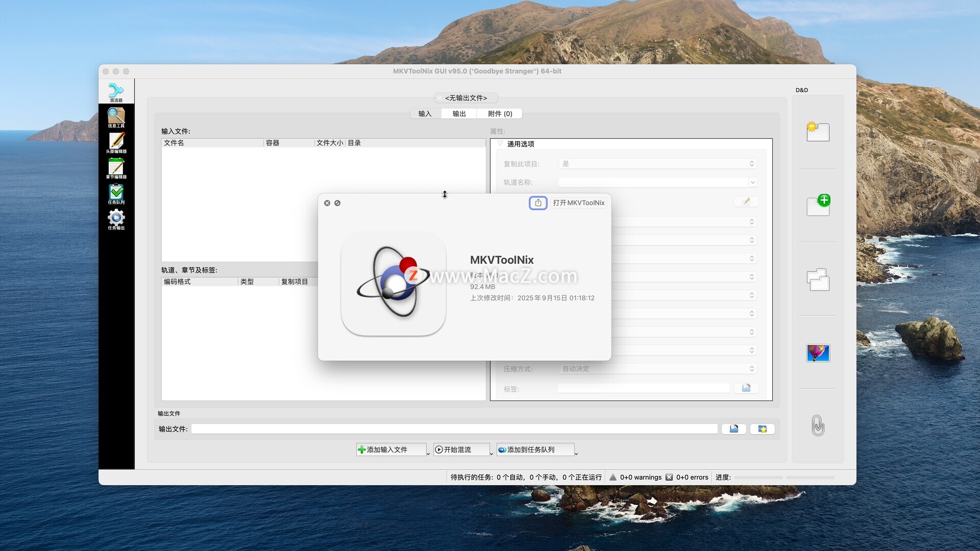Collapse the 通用选项 section
The height and width of the screenshot is (551, 980).
500,144
